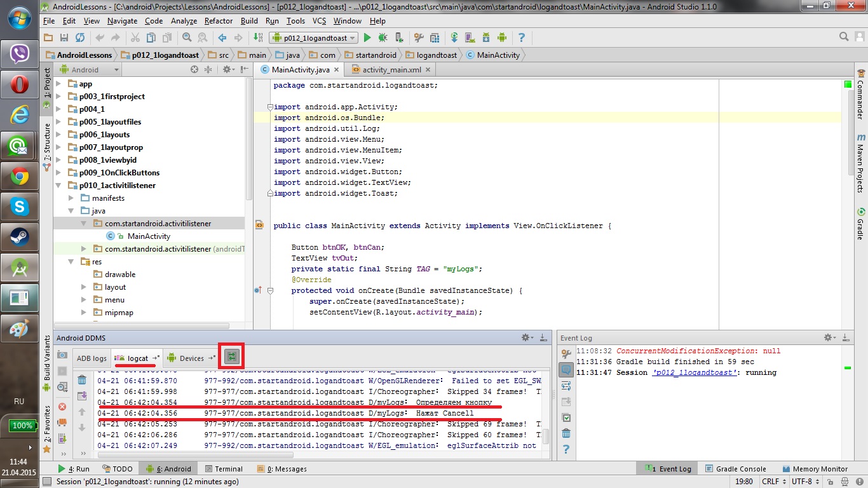Switch to the activity_main.xml editor tab
Image resolution: width=868 pixels, height=488 pixels.
pyautogui.click(x=391, y=70)
